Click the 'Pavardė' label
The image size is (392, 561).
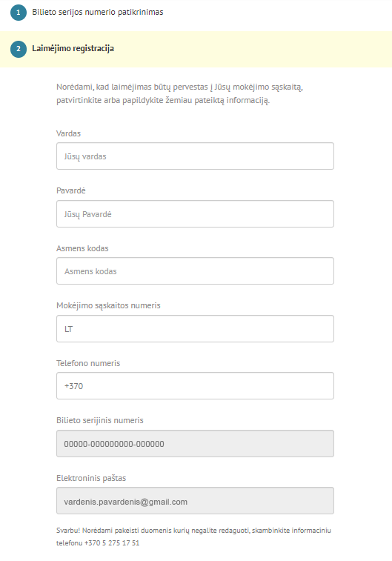71,190
